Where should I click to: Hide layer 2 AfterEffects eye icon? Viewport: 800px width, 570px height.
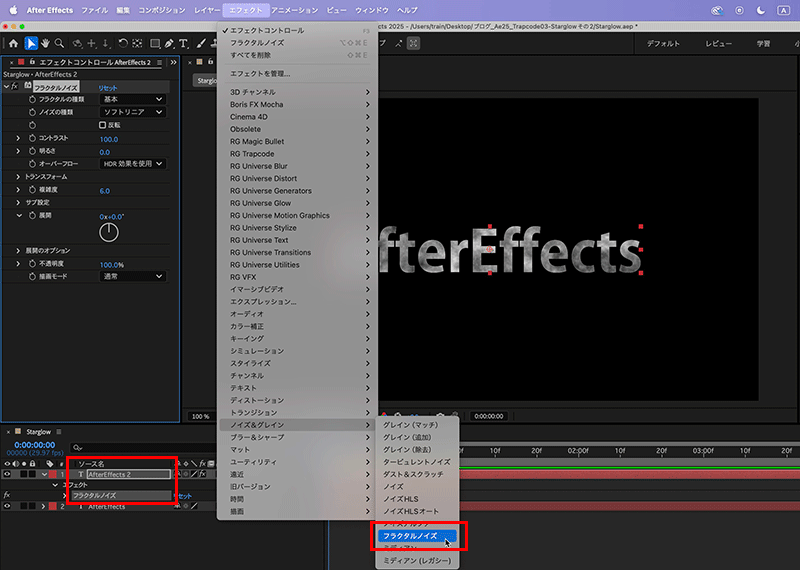(7, 506)
